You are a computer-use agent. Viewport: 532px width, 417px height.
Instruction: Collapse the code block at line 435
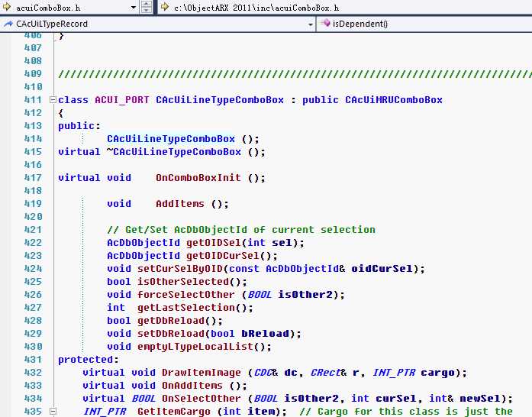click(x=53, y=411)
